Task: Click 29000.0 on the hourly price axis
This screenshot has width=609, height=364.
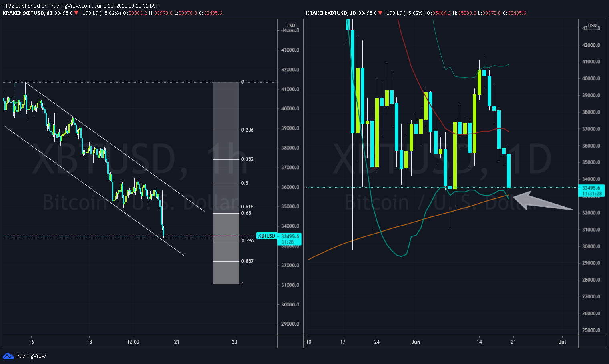Action: [x=290, y=324]
